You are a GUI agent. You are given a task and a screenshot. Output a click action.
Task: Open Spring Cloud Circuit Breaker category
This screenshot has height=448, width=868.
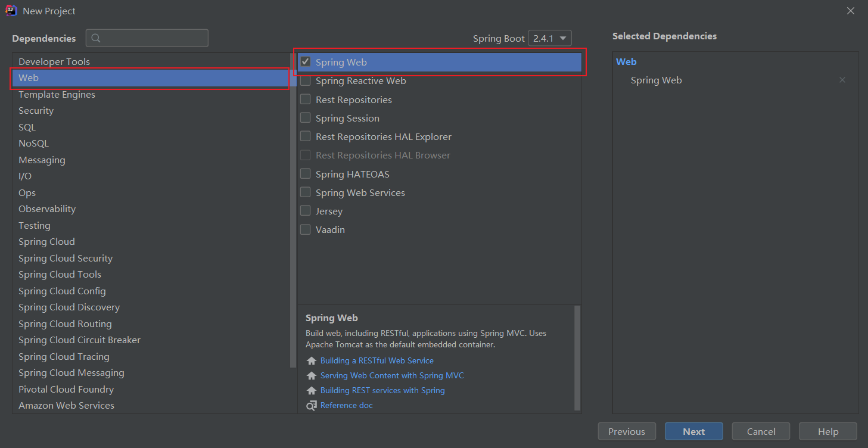click(151, 340)
